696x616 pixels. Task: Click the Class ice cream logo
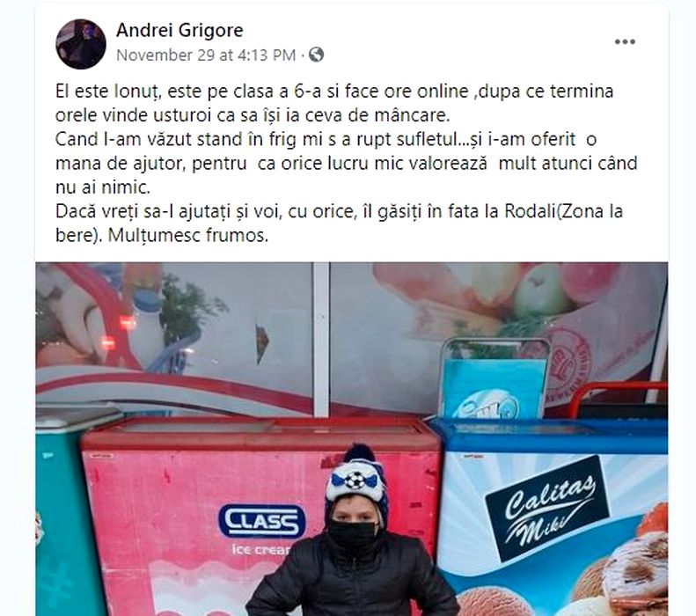coord(261,522)
